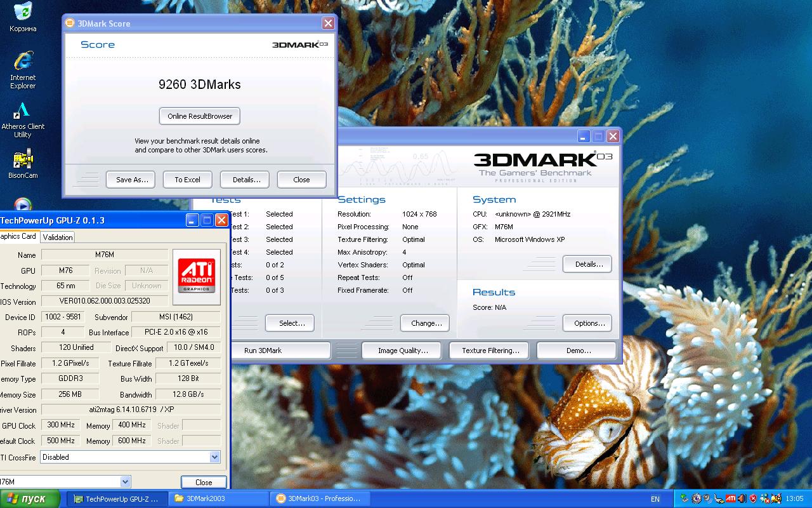Click the Memory clock 400 MHz field
Viewport: 812px width, 508px height.
[x=132, y=425]
